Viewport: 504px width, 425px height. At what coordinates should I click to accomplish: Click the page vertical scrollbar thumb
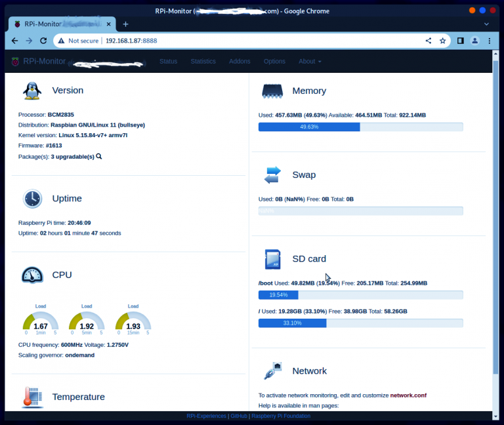(x=495, y=217)
